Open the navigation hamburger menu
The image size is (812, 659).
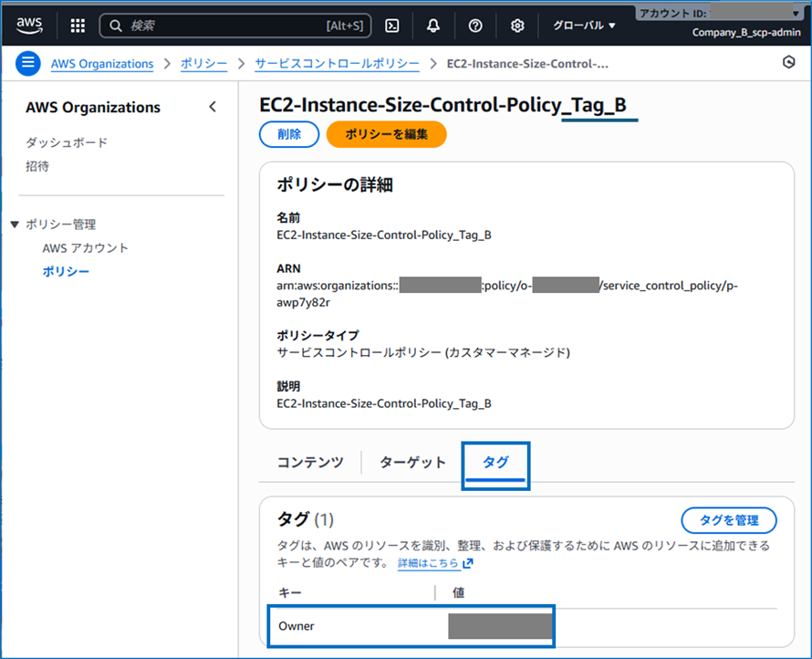coord(27,63)
